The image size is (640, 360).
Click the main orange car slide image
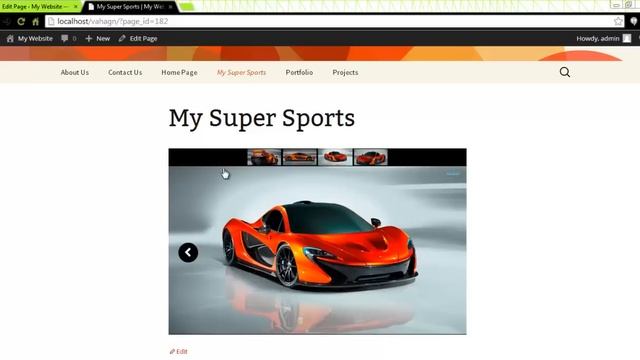coord(318,250)
